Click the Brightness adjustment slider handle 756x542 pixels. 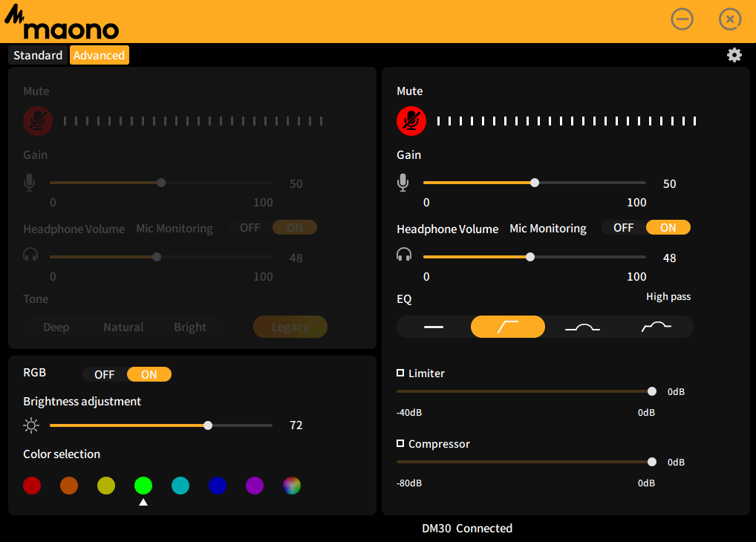pos(208,425)
